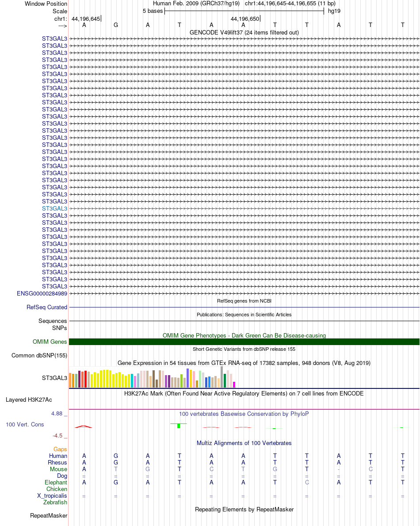Click the -4.5 PhyloP lower scale value

(57, 436)
